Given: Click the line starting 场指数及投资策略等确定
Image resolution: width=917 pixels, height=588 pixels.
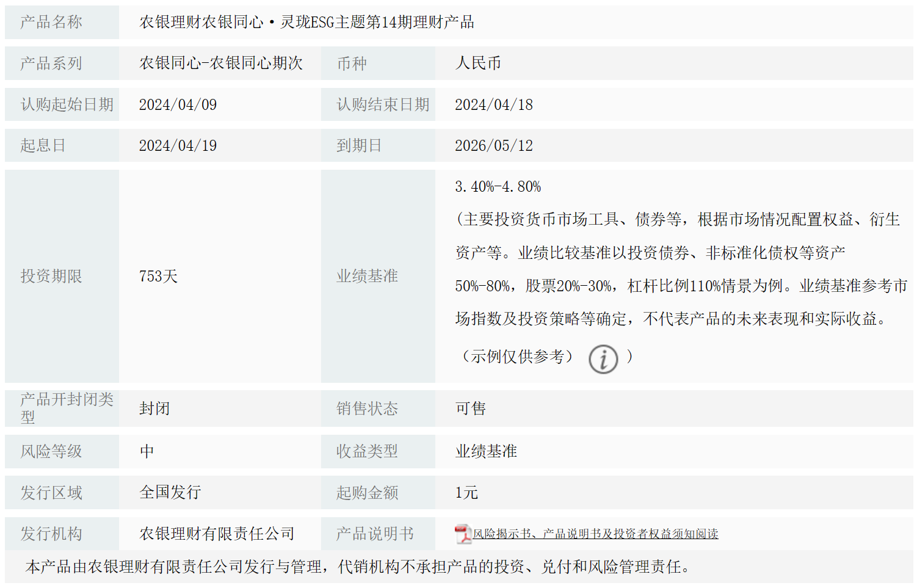Looking at the screenshot, I should (x=671, y=319).
